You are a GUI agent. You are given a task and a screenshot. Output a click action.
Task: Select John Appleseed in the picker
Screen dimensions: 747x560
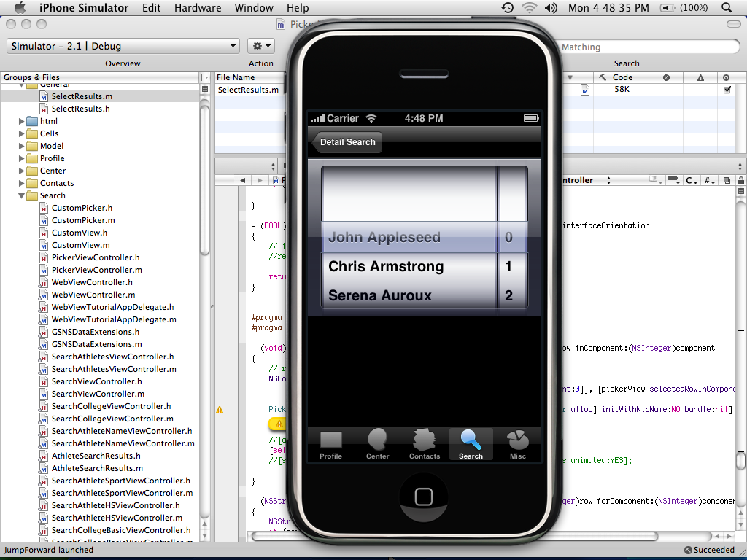click(x=384, y=237)
